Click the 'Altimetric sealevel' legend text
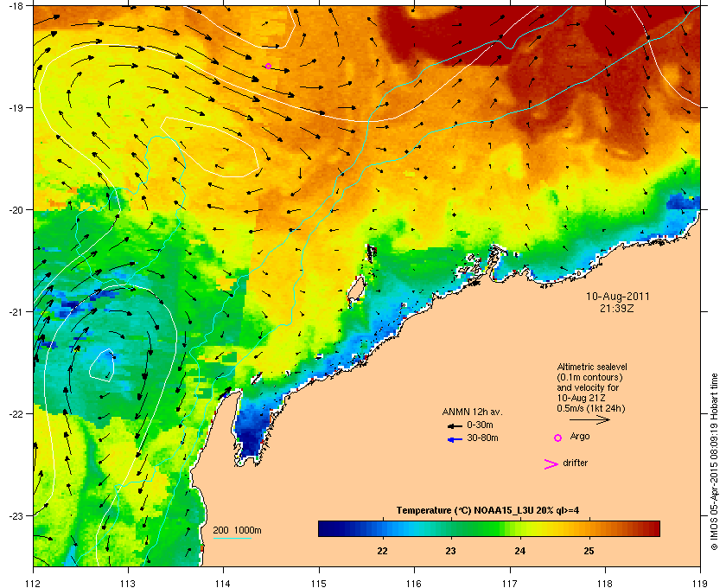Image resolution: width=726 pixels, height=588 pixels. (x=592, y=366)
